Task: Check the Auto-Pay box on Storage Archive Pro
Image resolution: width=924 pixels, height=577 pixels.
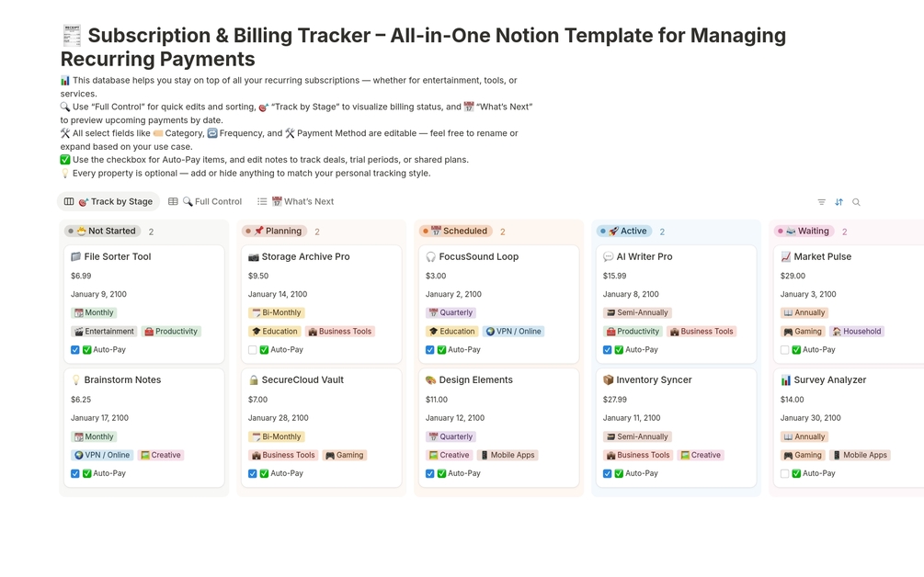Action: tap(253, 350)
